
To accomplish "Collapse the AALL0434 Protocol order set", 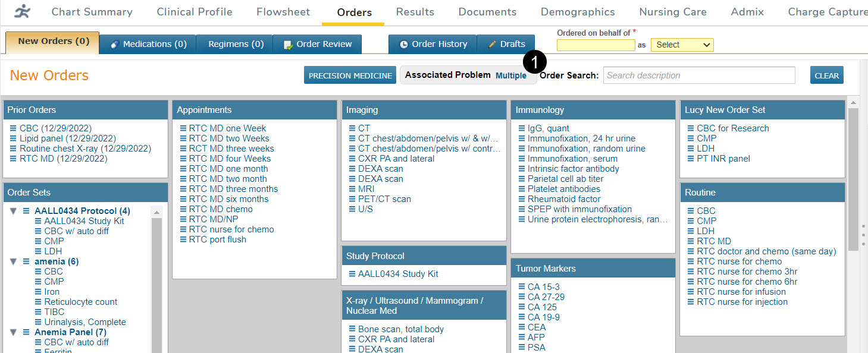I will point(13,211).
